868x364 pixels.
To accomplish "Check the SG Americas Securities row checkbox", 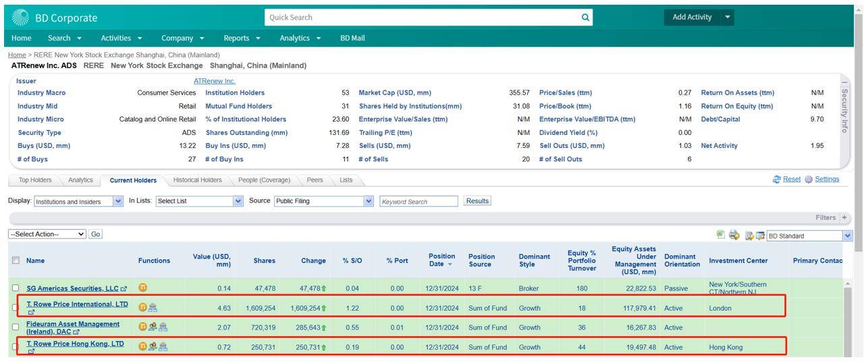I will [16, 288].
